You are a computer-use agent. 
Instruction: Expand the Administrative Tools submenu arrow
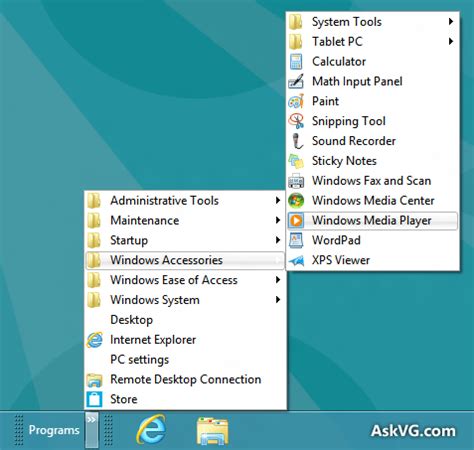(278, 200)
